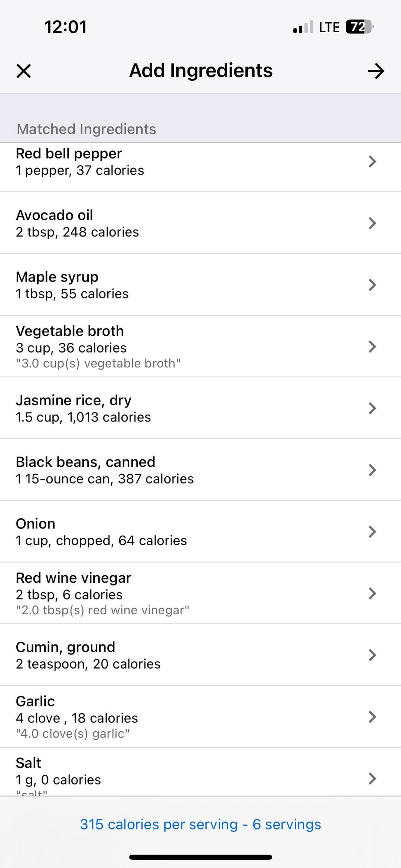Tap the Onion row chevron
The image size is (401, 868).
coord(372,531)
